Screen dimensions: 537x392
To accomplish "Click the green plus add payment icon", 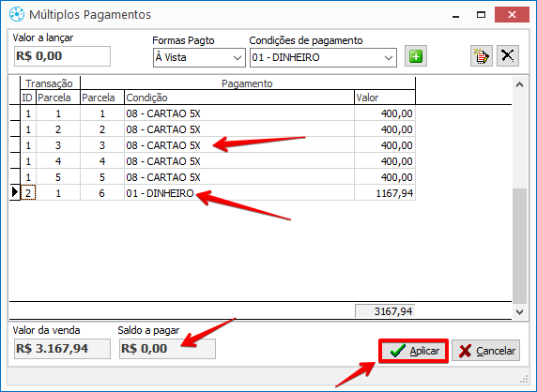I will pyautogui.click(x=416, y=56).
